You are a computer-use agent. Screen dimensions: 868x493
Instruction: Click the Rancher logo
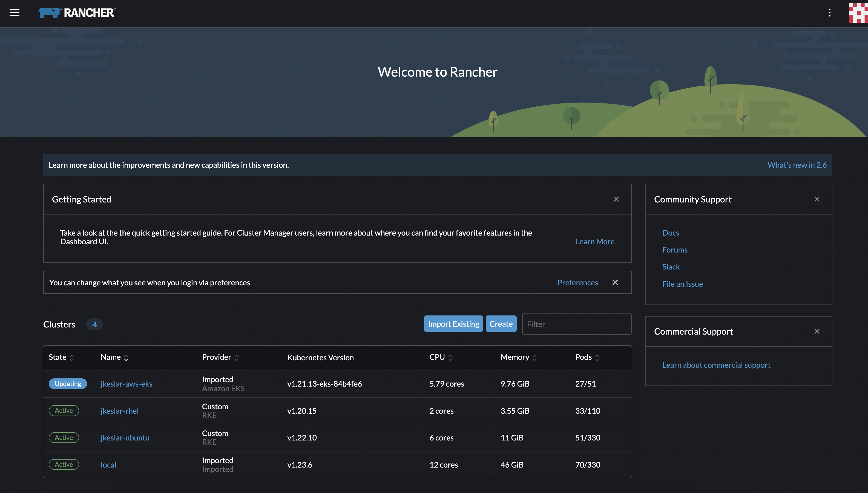[x=76, y=13]
